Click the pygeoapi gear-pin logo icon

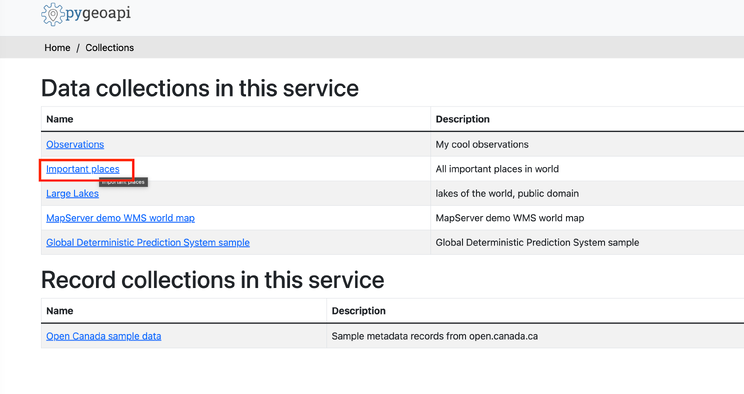[53, 14]
